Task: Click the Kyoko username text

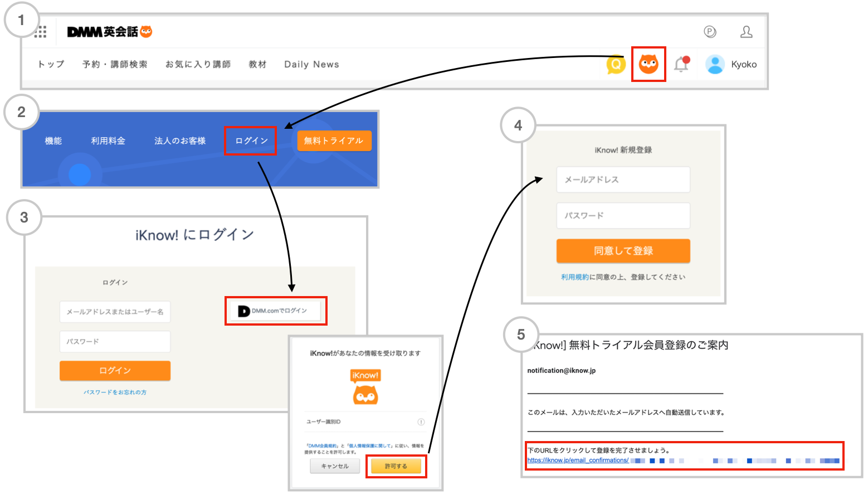Action: click(744, 64)
